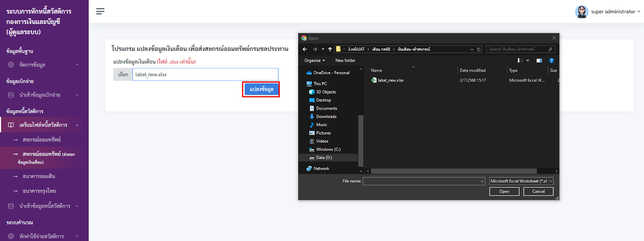Close the Open file dialog
Viewport: 644px width, 241px height.
554,38
